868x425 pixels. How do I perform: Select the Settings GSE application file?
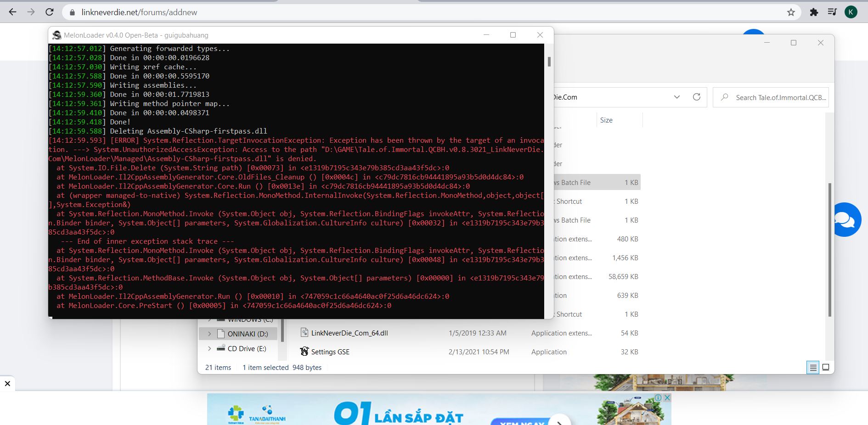click(330, 352)
